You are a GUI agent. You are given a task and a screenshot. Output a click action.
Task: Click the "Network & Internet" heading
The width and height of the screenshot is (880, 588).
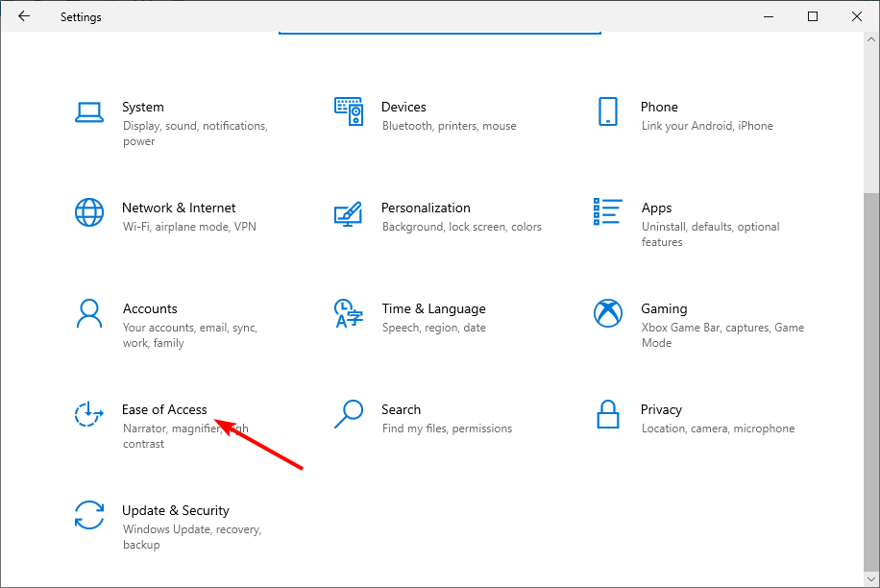click(179, 208)
